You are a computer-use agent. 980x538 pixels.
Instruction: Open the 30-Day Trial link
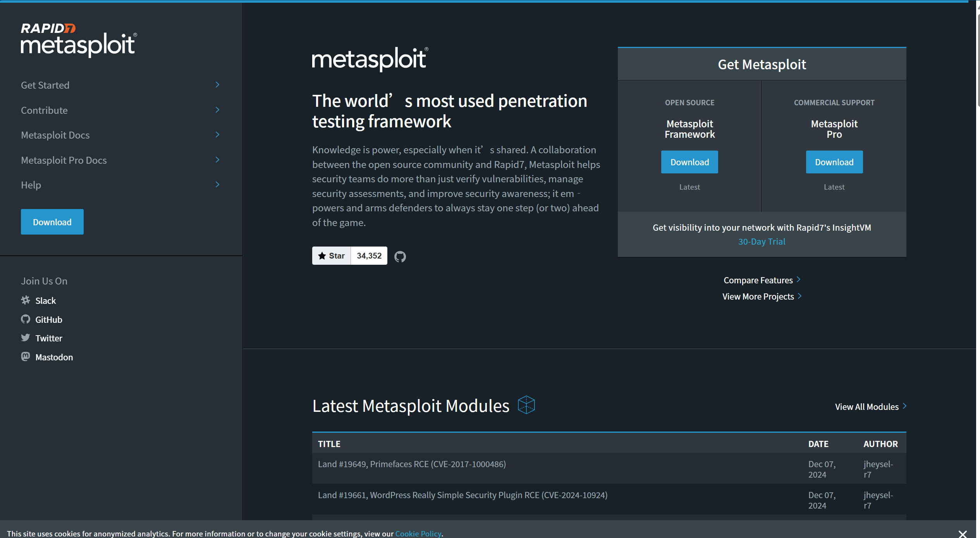[x=762, y=242]
